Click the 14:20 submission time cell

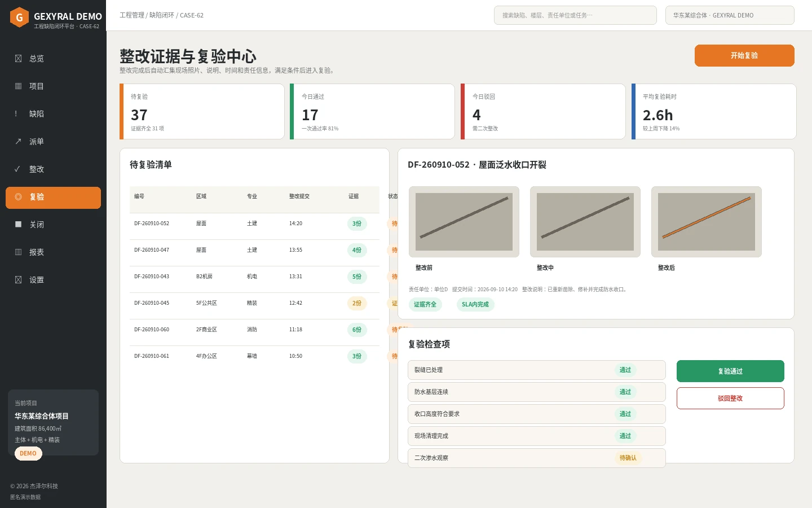click(x=295, y=224)
